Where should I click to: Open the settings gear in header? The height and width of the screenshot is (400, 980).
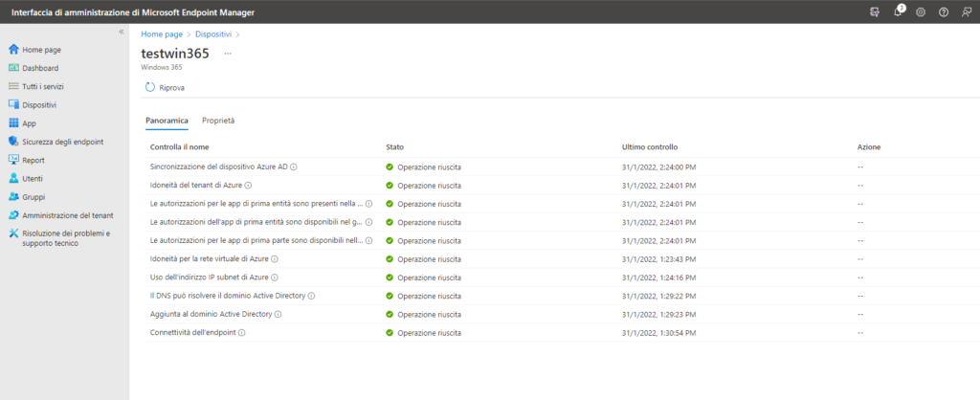point(920,11)
